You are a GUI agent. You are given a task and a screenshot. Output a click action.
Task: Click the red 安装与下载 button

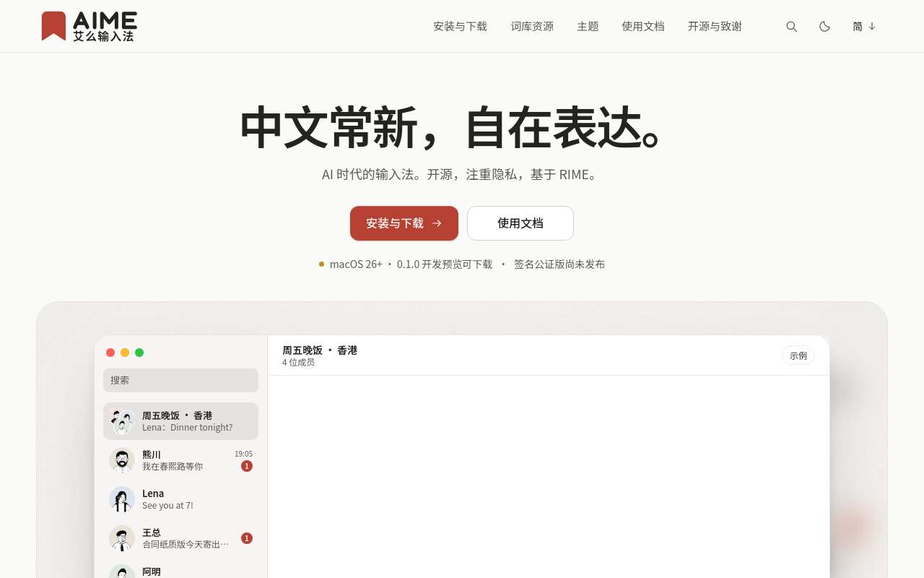404,223
